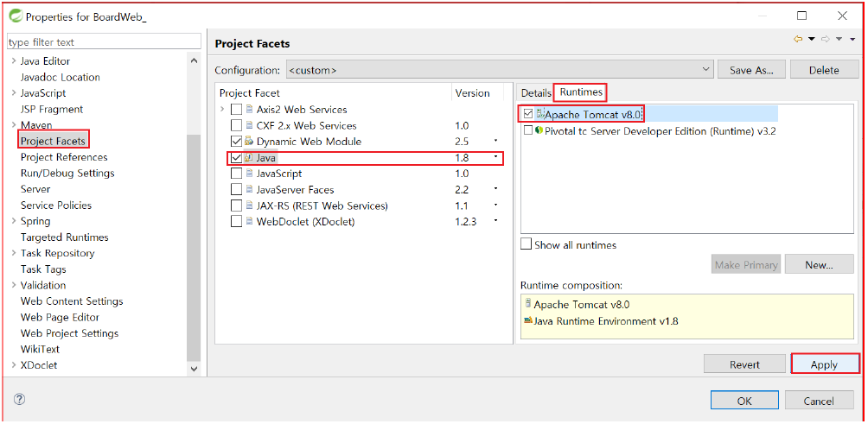Click the Delete configuration button

coord(824,70)
